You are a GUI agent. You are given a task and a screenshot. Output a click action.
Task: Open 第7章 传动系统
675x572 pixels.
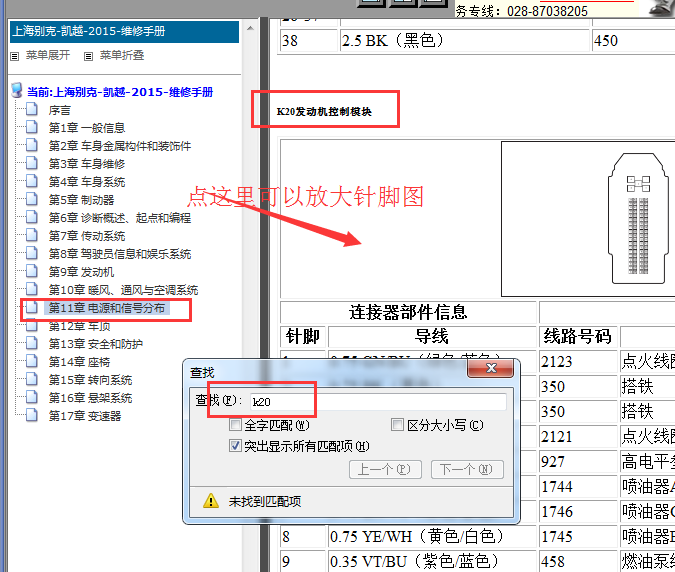tap(87, 236)
